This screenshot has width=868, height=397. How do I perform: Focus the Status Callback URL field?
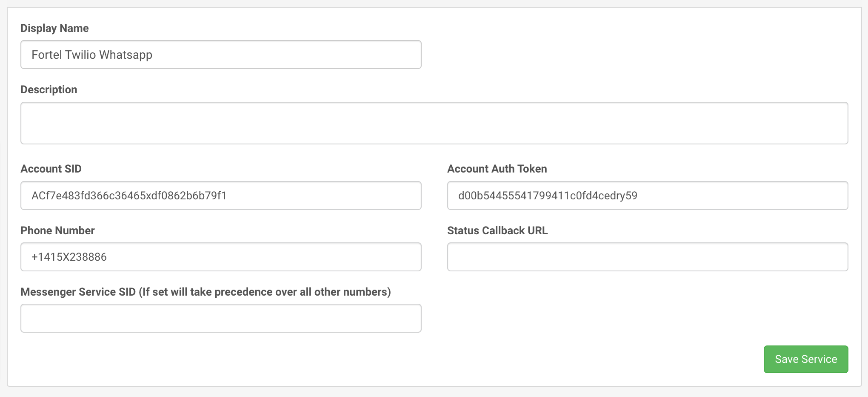(x=648, y=257)
